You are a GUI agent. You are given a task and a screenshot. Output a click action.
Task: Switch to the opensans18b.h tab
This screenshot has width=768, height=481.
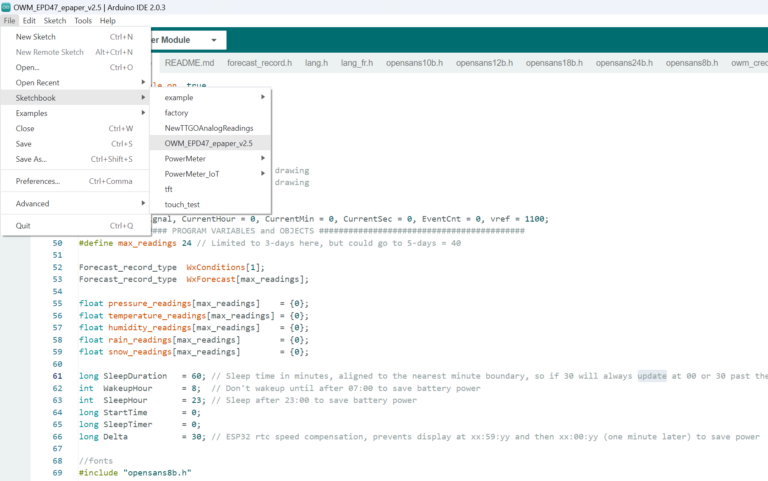(553, 62)
